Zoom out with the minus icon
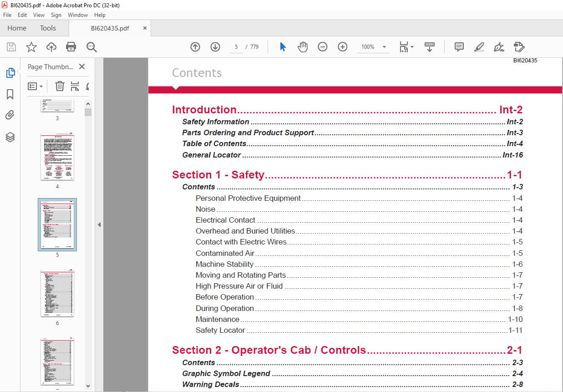 coord(323,47)
